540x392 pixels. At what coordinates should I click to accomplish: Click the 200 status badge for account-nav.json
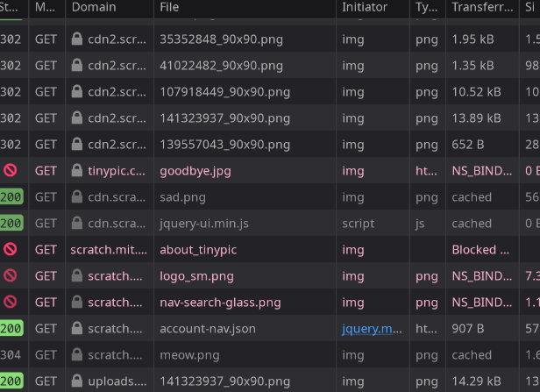(11, 328)
